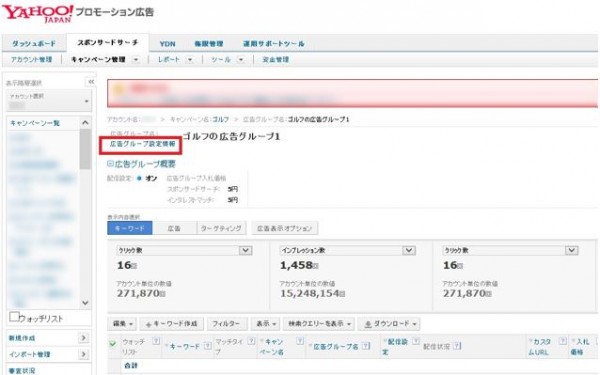Open the leftmost クリック数 metric dropdown
The image size is (600, 375).
coord(245,250)
